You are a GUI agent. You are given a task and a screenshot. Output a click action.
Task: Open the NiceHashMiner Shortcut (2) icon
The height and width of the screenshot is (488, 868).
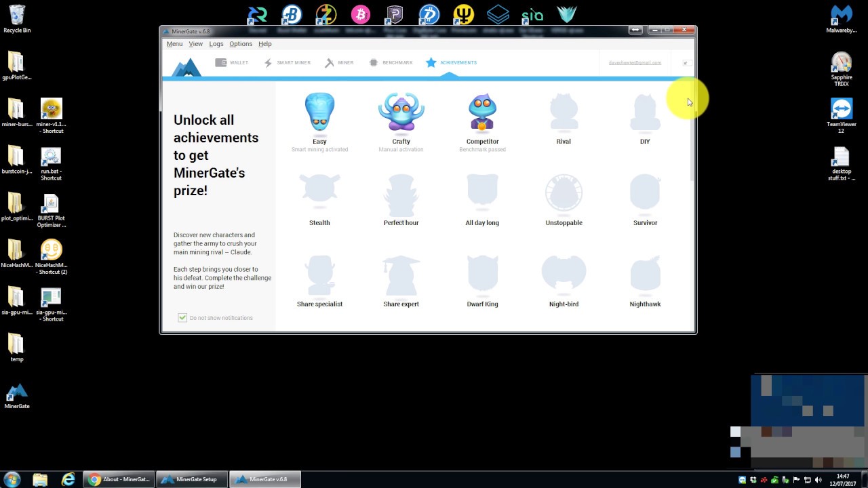coord(51,258)
